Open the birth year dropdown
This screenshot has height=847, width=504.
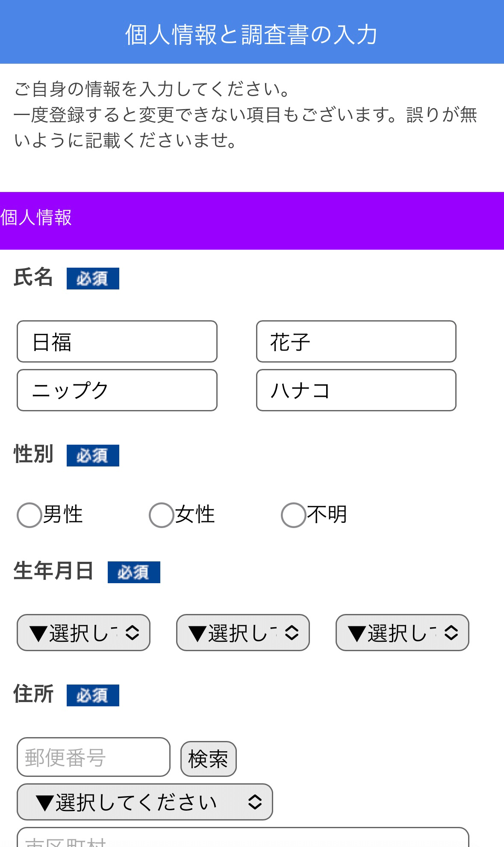point(83,633)
